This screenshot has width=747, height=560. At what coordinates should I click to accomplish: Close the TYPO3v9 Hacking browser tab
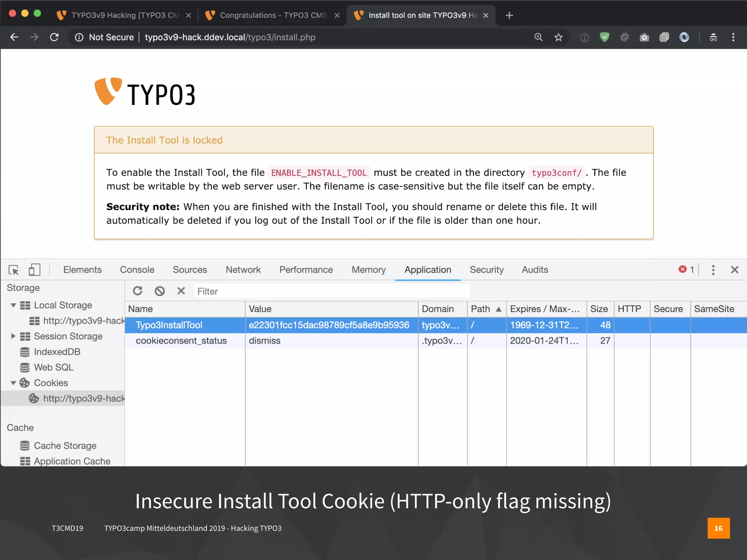[189, 15]
